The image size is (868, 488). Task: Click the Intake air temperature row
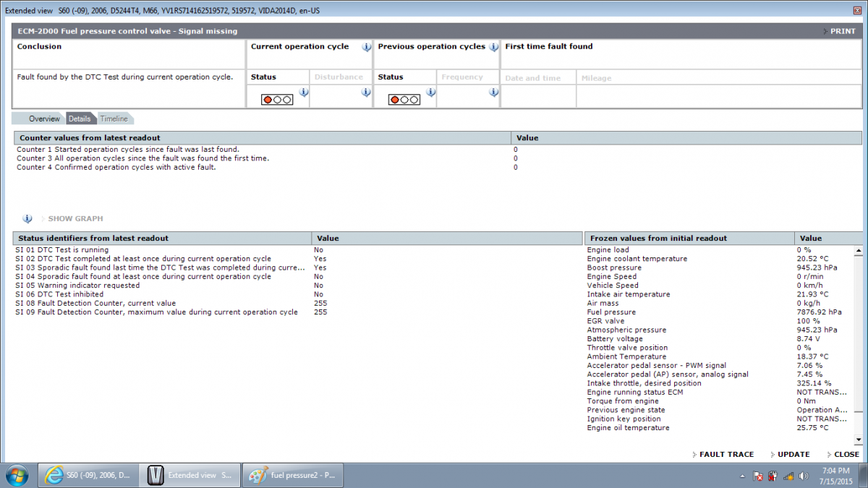tap(719, 294)
